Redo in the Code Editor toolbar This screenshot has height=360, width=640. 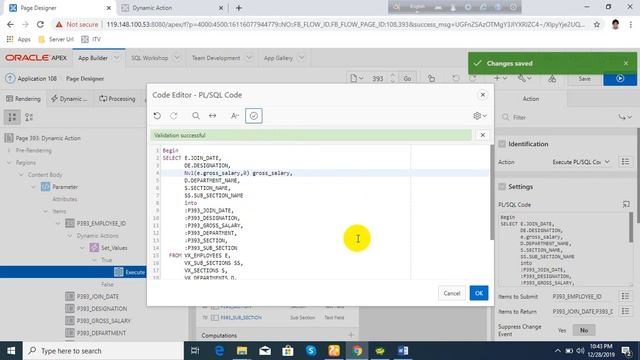pos(173,116)
